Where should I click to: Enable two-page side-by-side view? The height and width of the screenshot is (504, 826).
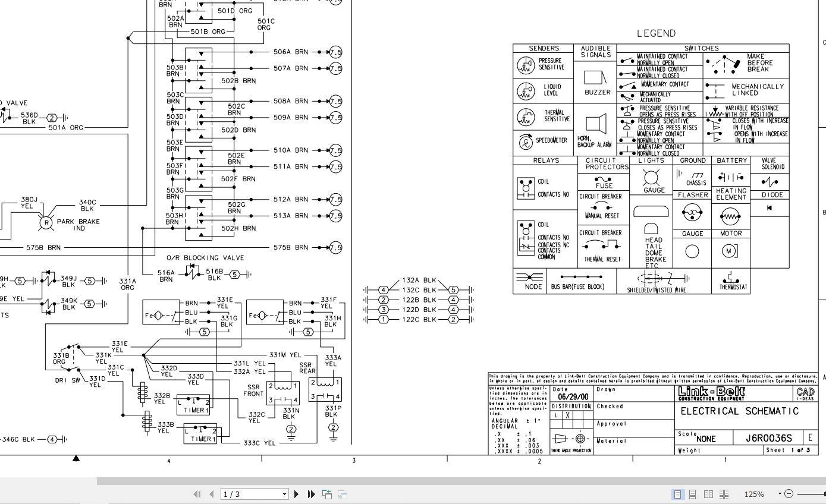(x=709, y=494)
